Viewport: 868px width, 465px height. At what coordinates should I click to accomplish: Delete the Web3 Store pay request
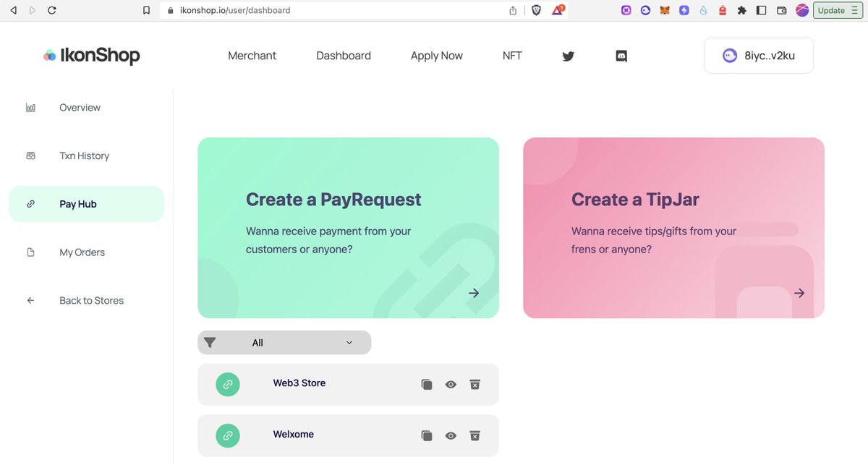coord(475,384)
